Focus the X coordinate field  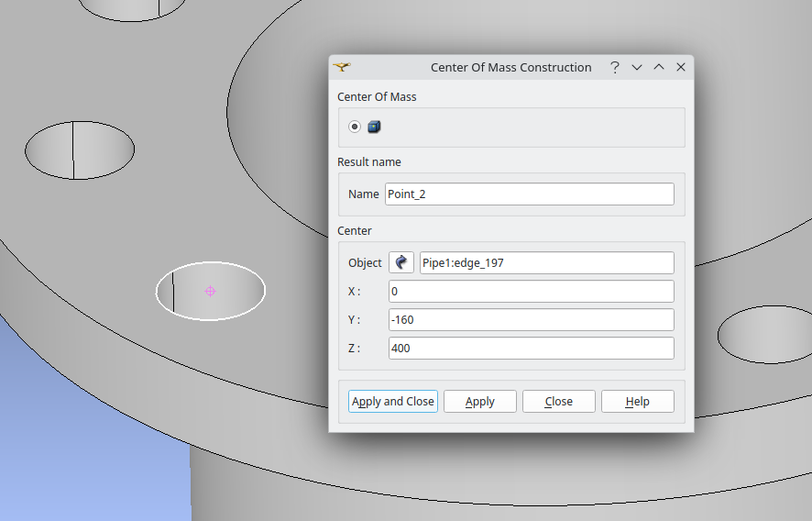(x=531, y=292)
